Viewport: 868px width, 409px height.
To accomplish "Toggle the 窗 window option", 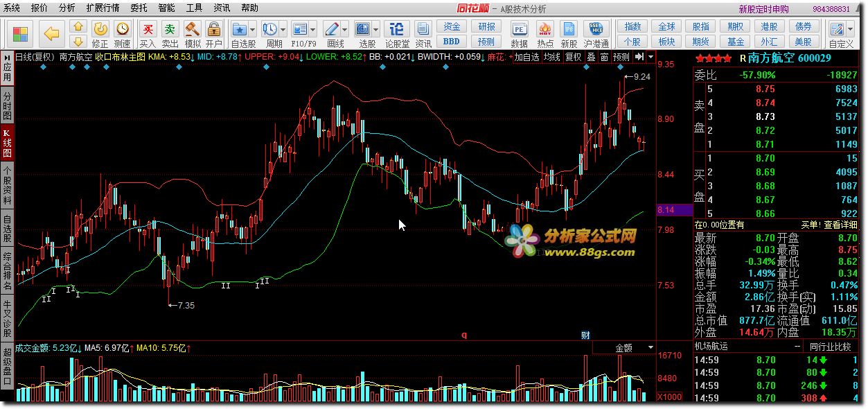I will [x=604, y=57].
